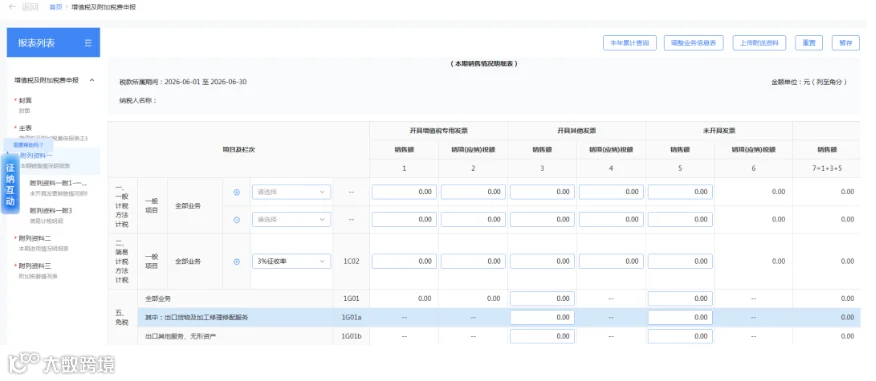Click column 3 input in 1G01a row
This screenshot has height=381, width=876.
(542, 318)
